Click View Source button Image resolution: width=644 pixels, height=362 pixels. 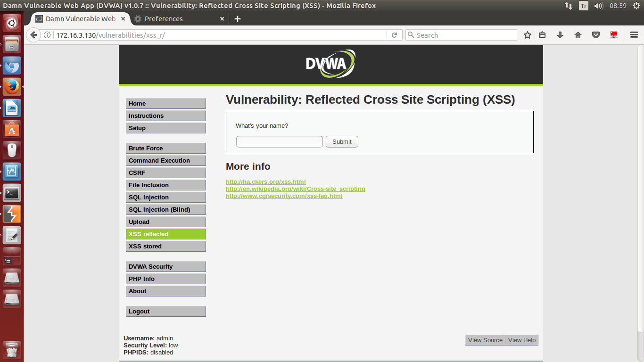coord(485,340)
